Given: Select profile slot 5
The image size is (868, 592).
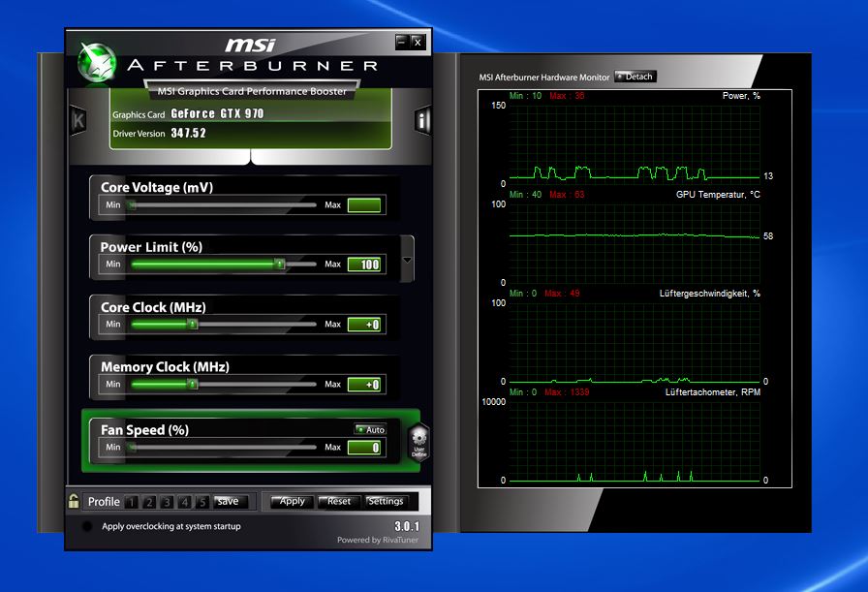Looking at the screenshot, I should click(202, 502).
